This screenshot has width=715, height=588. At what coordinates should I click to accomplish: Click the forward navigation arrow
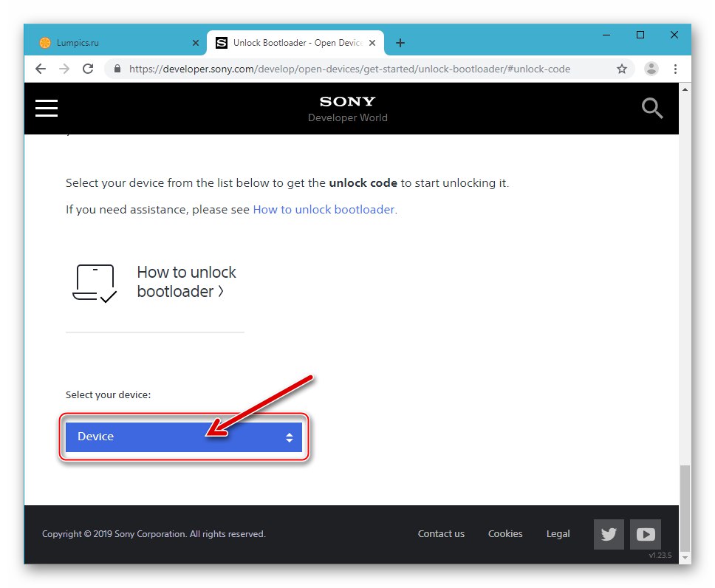(x=64, y=68)
